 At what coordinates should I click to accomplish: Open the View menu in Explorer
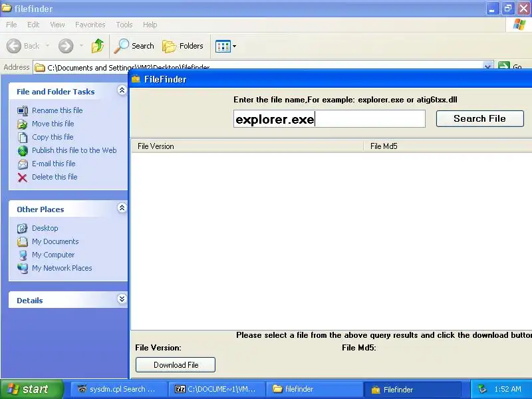coord(57,25)
